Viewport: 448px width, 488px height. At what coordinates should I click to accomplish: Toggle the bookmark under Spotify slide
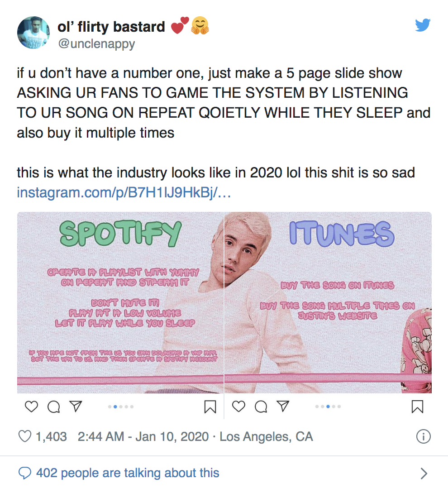pos(210,407)
